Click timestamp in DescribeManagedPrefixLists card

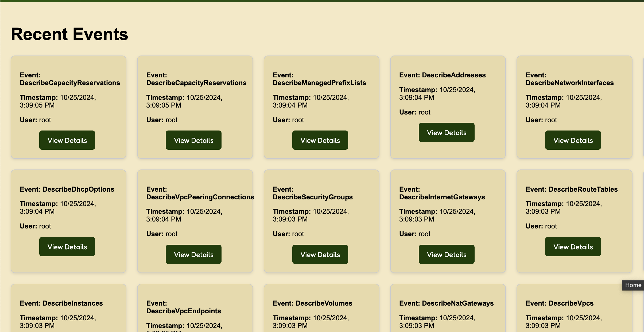(x=311, y=101)
